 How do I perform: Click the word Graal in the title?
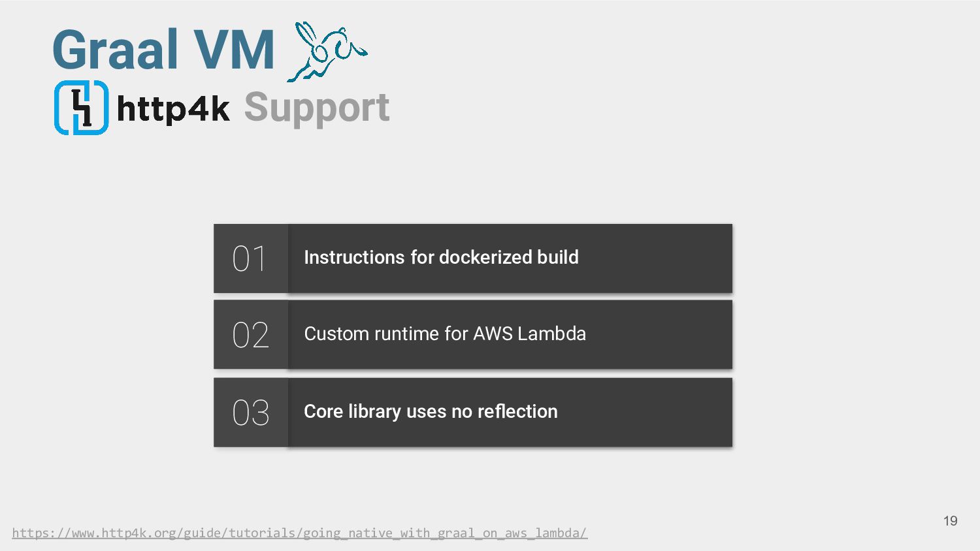(x=115, y=50)
